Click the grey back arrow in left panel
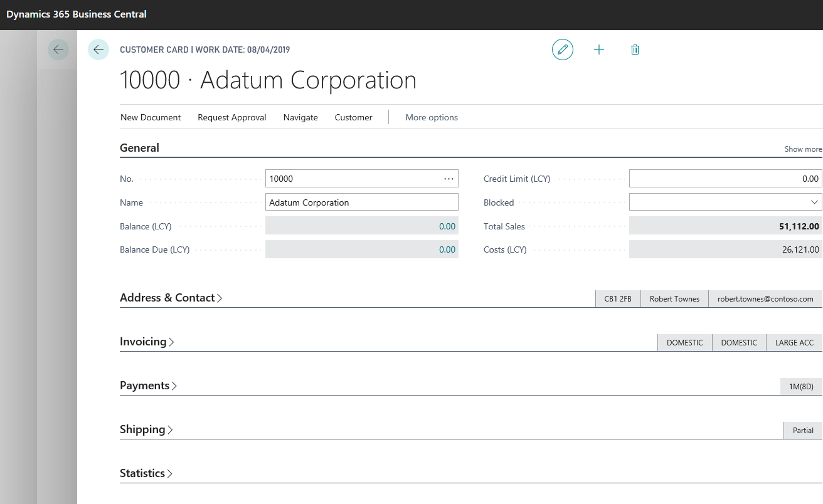 [x=58, y=50]
